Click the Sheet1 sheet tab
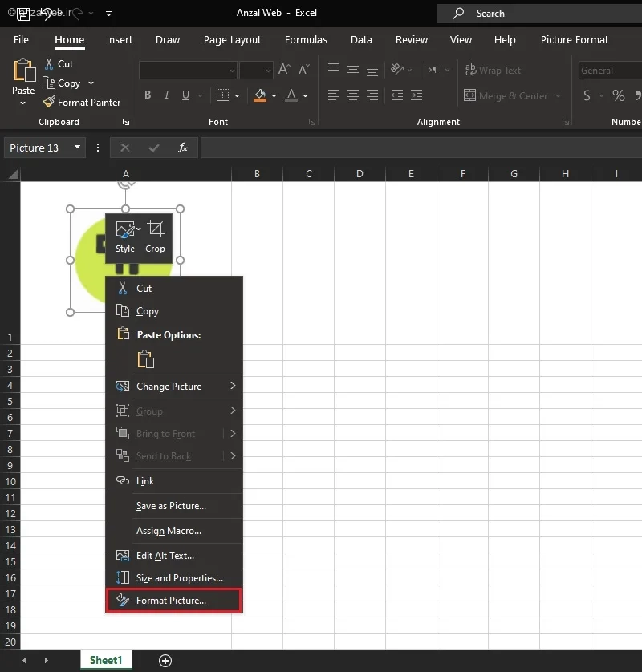This screenshot has width=642, height=672. pyautogui.click(x=106, y=660)
